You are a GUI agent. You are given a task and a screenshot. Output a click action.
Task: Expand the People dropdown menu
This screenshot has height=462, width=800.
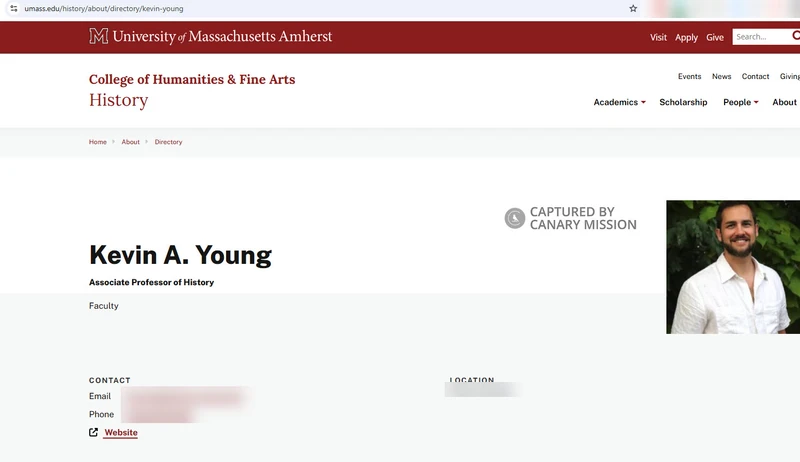click(741, 102)
